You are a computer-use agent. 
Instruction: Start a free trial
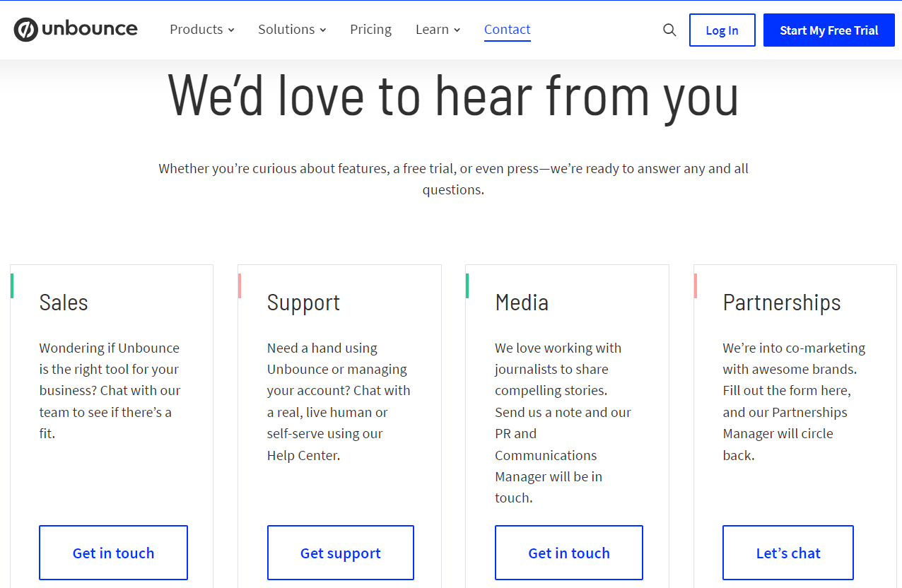[828, 30]
